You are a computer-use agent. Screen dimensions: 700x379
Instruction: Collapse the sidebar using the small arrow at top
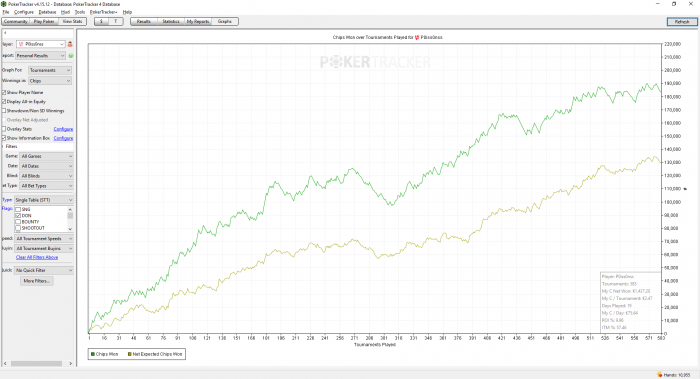(x=5, y=33)
